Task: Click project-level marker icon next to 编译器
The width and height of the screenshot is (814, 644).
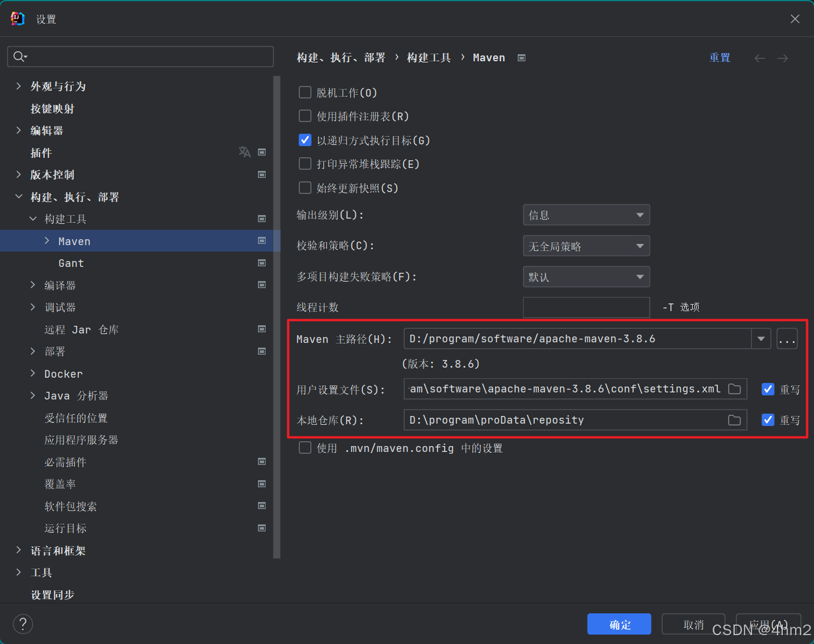Action: [x=262, y=285]
